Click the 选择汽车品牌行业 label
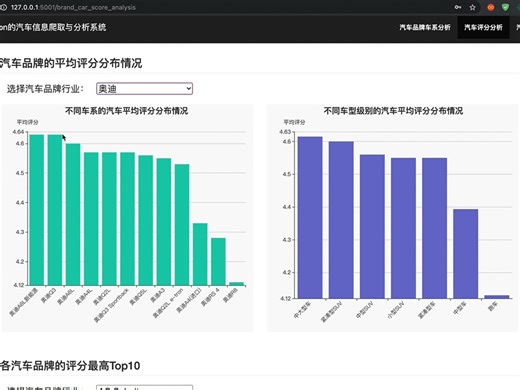The height and width of the screenshot is (390, 520). click(45, 89)
